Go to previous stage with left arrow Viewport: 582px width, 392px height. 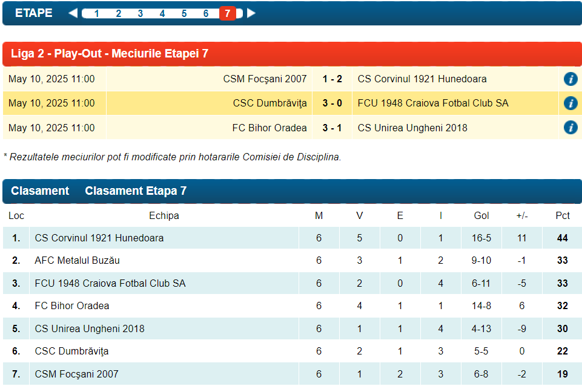pyautogui.click(x=73, y=13)
